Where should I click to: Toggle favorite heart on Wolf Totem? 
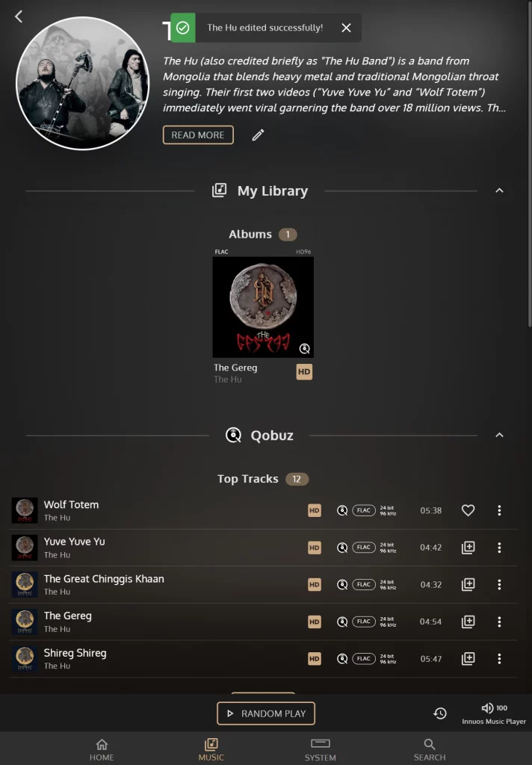468,510
